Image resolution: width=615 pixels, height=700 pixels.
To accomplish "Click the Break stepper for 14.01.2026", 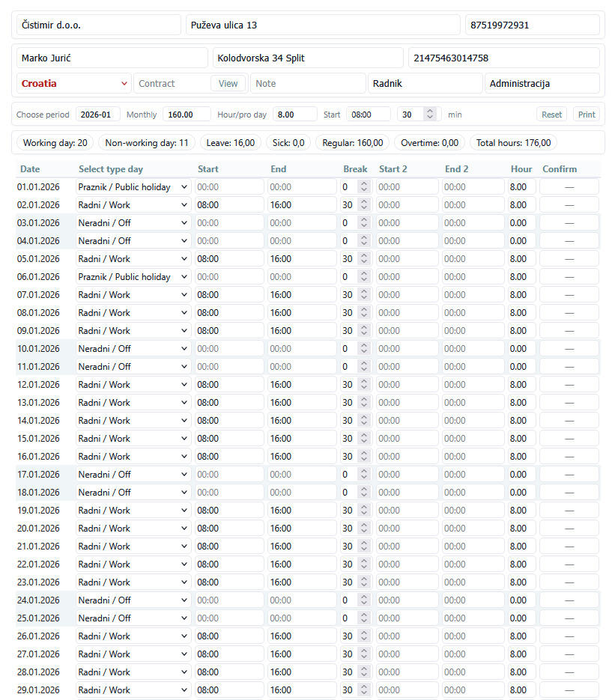I will click(x=364, y=421).
